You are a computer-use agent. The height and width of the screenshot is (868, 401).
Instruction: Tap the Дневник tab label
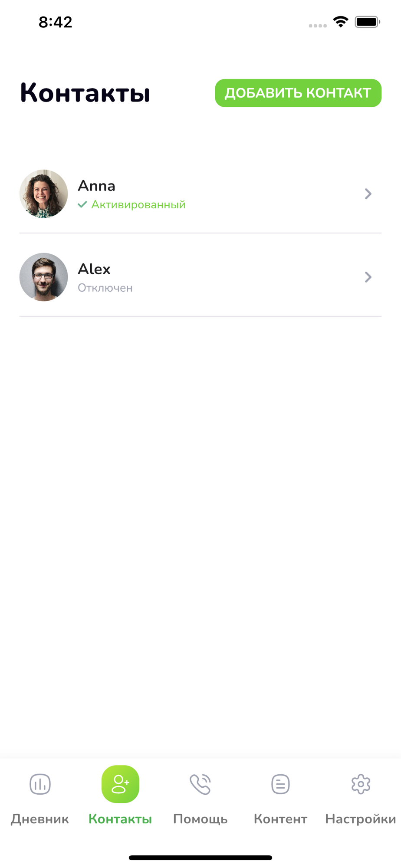[x=40, y=819]
